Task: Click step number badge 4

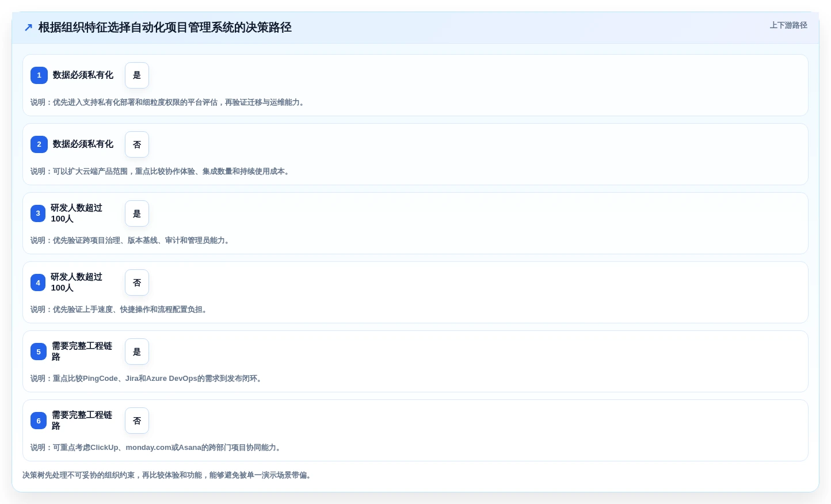Action: pos(38,282)
